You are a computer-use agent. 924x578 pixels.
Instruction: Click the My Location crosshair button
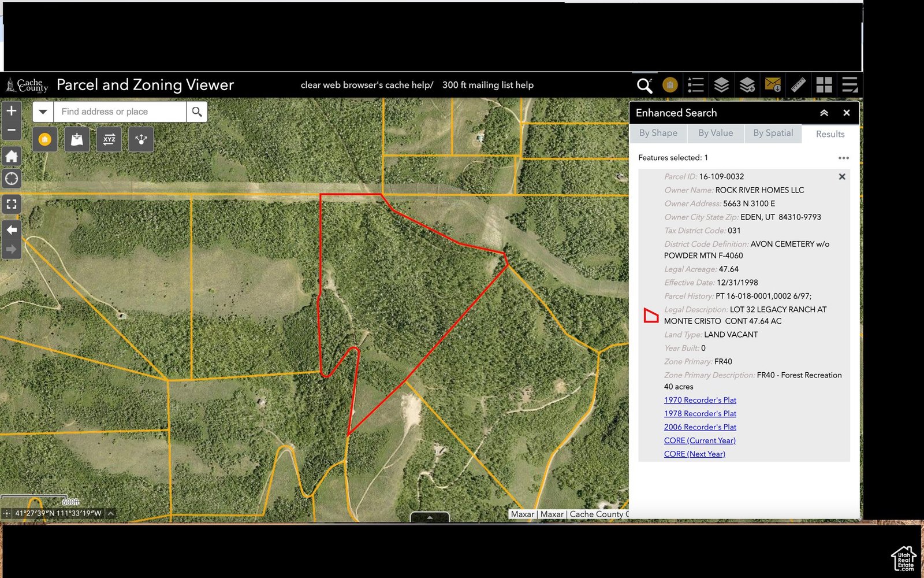click(x=11, y=179)
